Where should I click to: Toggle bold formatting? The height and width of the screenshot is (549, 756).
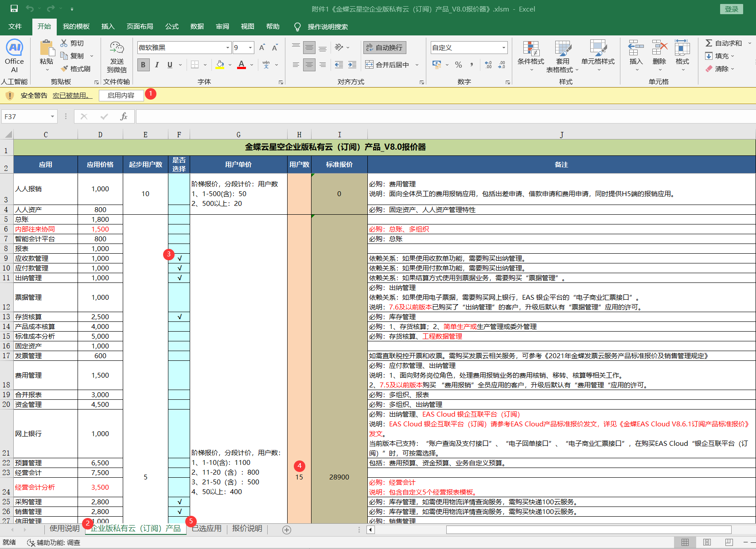[x=143, y=65]
